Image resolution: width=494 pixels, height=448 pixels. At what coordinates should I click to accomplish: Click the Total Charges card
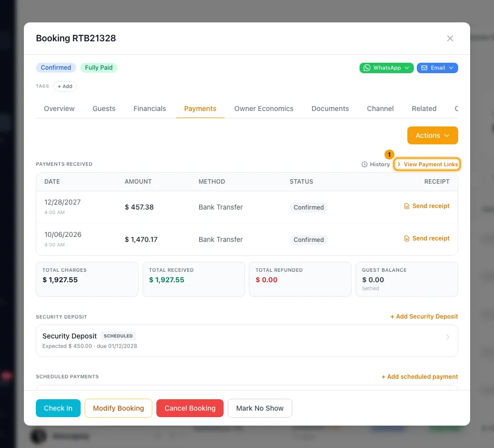coord(87,279)
